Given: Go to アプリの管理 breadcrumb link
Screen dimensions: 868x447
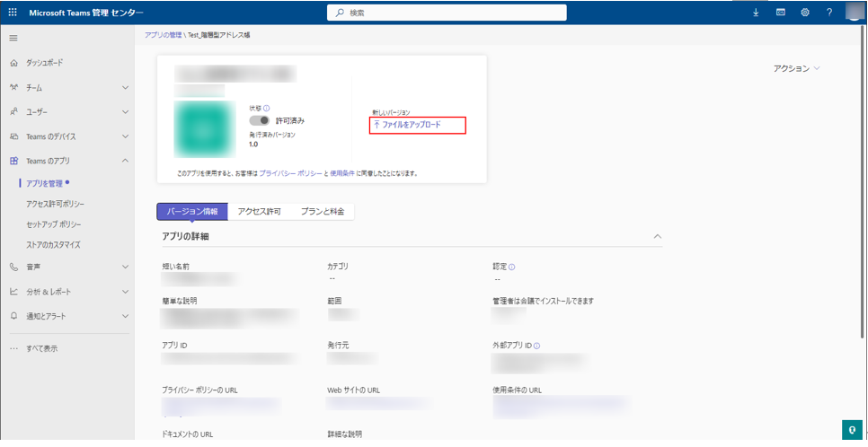Looking at the screenshot, I should pyautogui.click(x=164, y=35).
